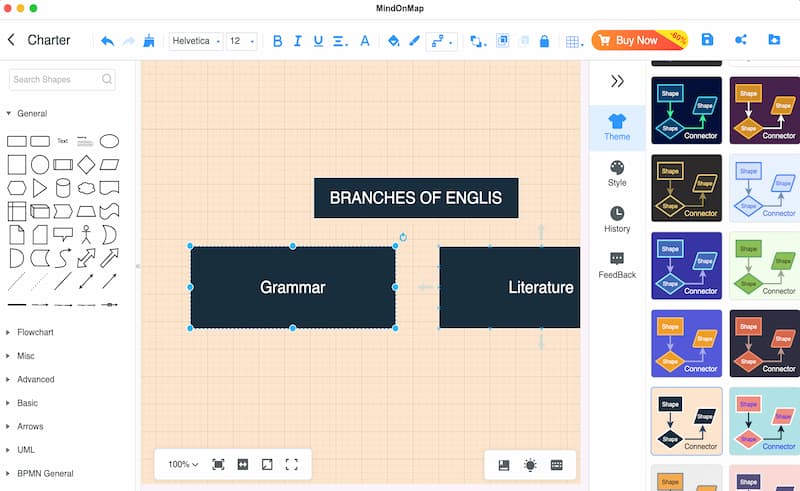Pick the actor stick figure shape
800x491 pixels.
(86, 234)
